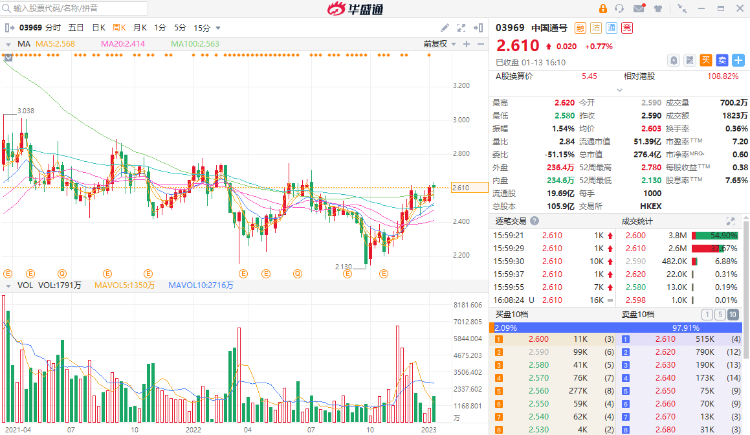Screen dimensions: 750x435
Task: Click the 融 margin tag icon
Action: pos(580,28)
